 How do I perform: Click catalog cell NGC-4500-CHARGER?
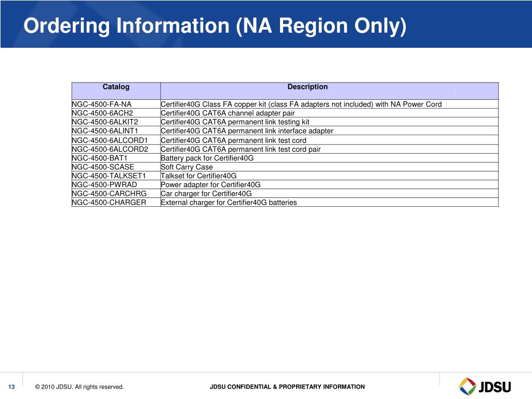[x=116, y=202]
